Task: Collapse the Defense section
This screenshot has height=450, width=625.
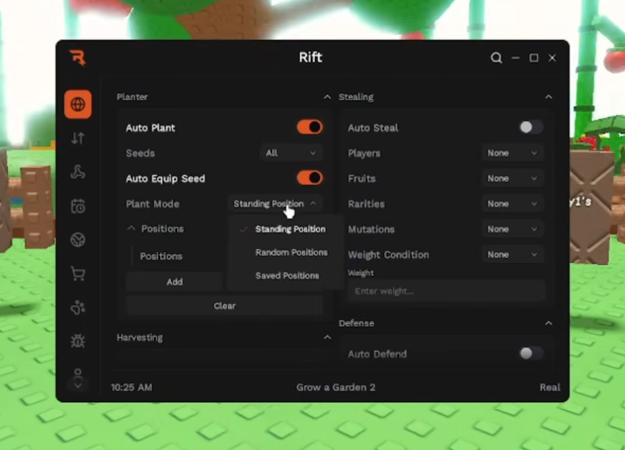Action: 549,323
